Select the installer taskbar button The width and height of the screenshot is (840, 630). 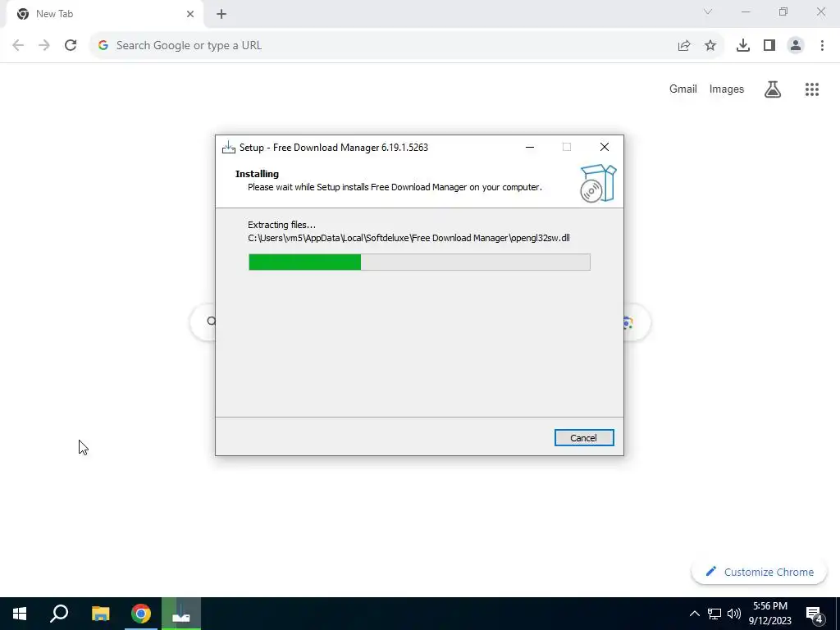pyautogui.click(x=181, y=614)
